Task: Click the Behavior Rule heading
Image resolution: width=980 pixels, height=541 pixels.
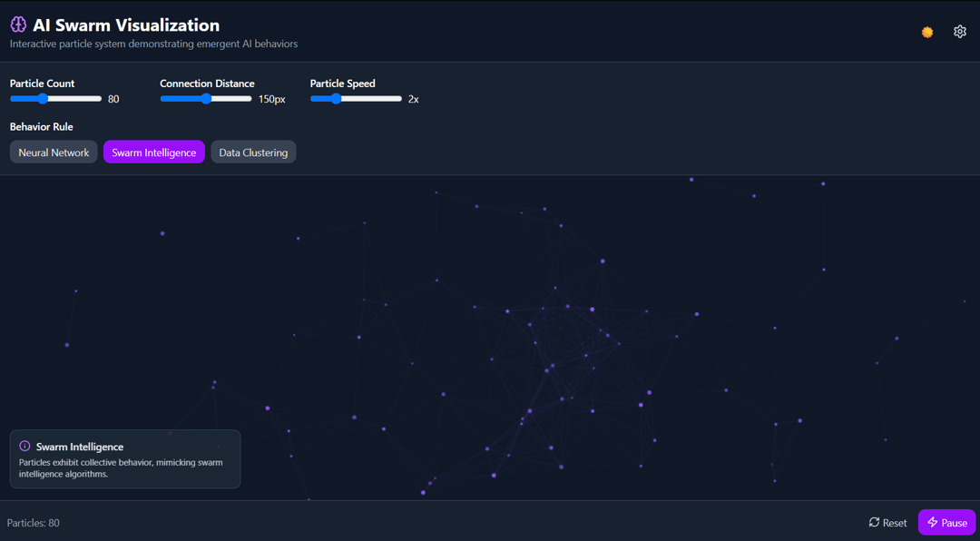Action: coord(41,127)
